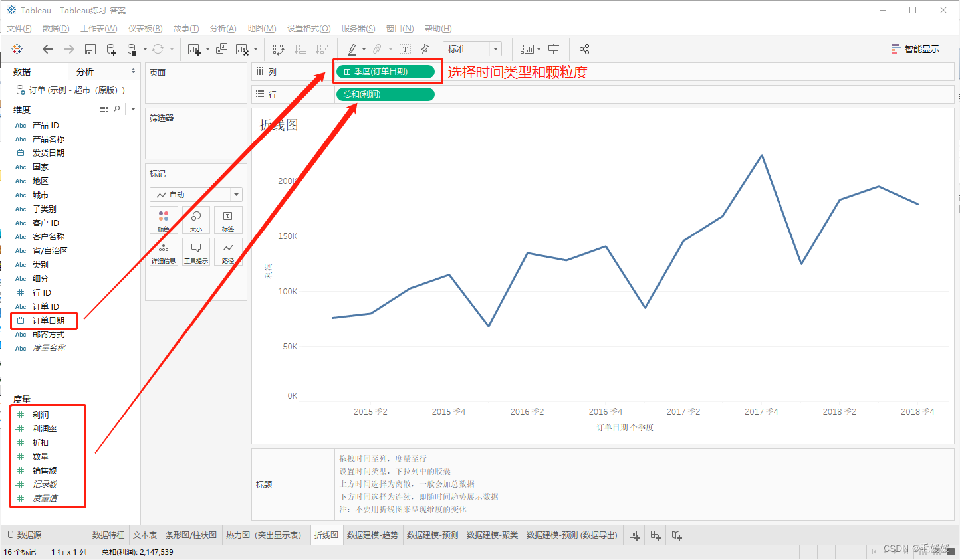
Task: Click the share workbook icon
Action: (584, 49)
